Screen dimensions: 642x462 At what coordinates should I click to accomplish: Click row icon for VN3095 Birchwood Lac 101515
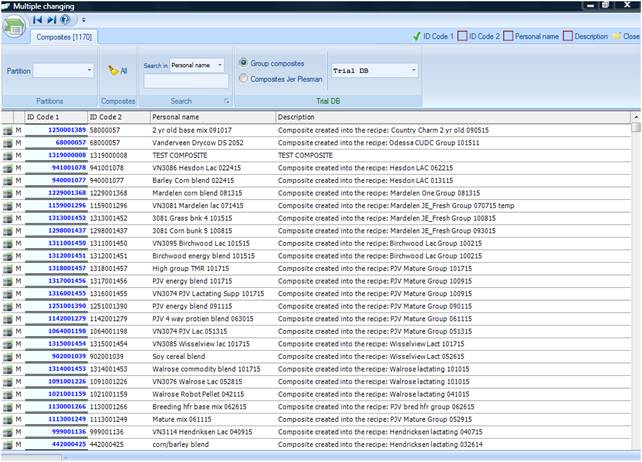pyautogui.click(x=7, y=244)
